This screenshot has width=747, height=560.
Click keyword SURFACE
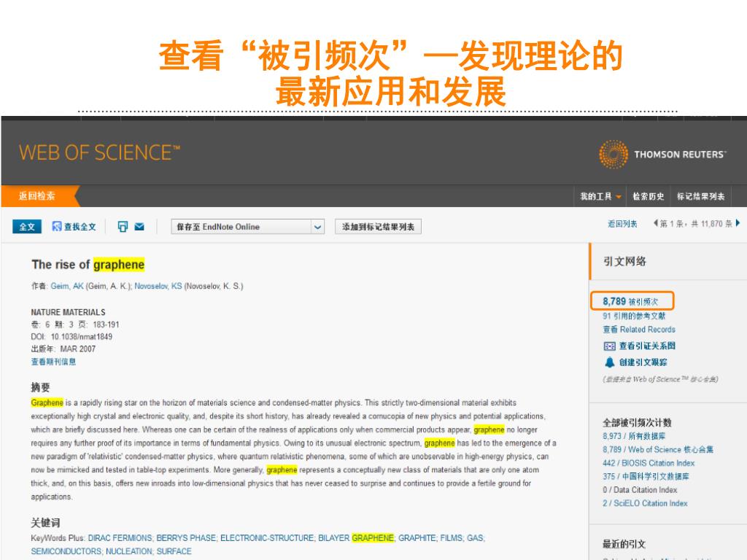174,551
